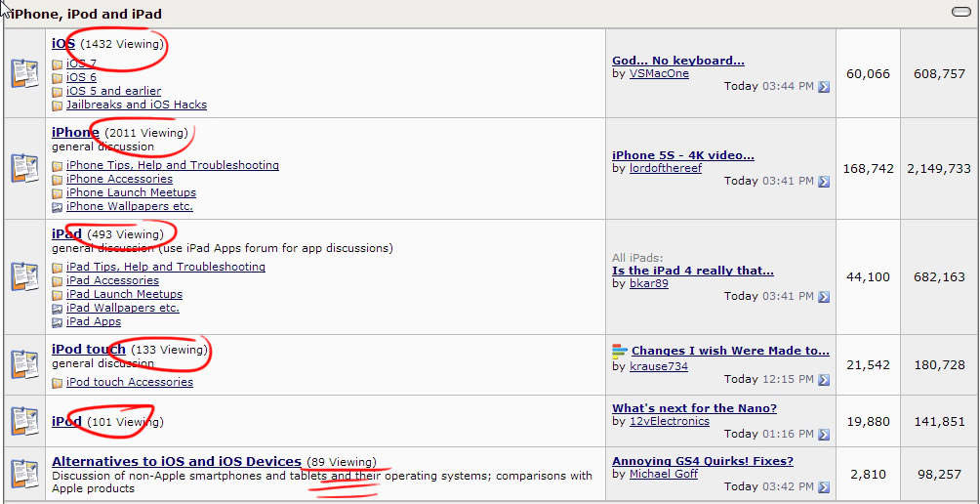Click the Alternatives to iOS forum status icon
The height and width of the screenshot is (504, 980).
25,474
